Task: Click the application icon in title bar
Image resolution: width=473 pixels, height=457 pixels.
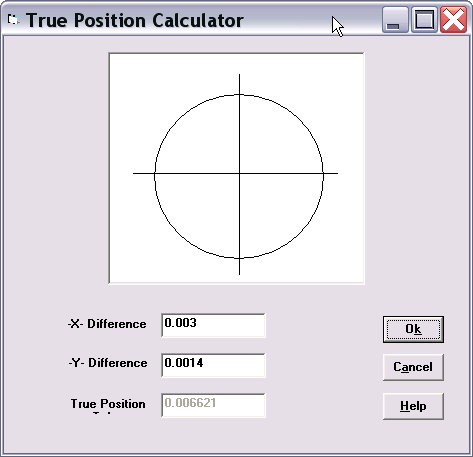Action: 13,20
